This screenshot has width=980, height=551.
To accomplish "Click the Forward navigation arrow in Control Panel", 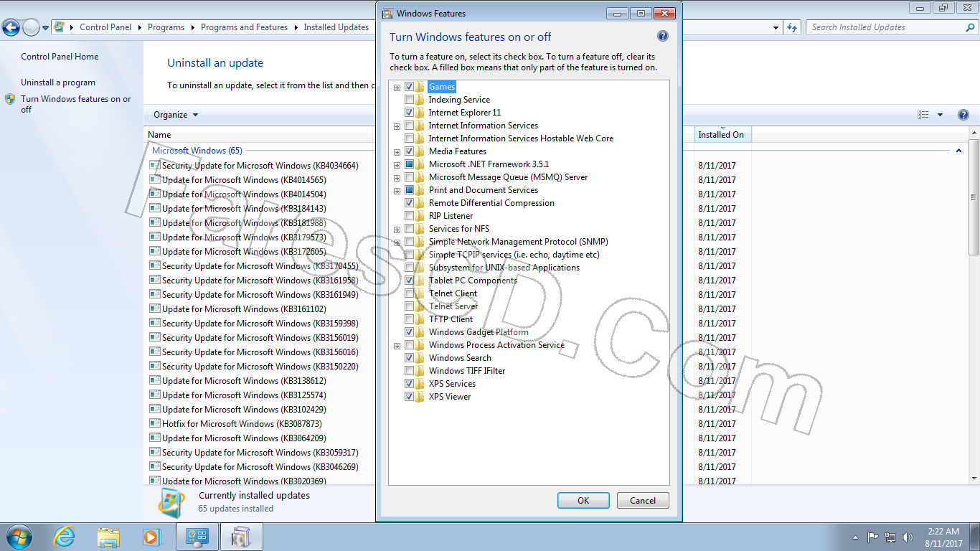I will (31, 28).
